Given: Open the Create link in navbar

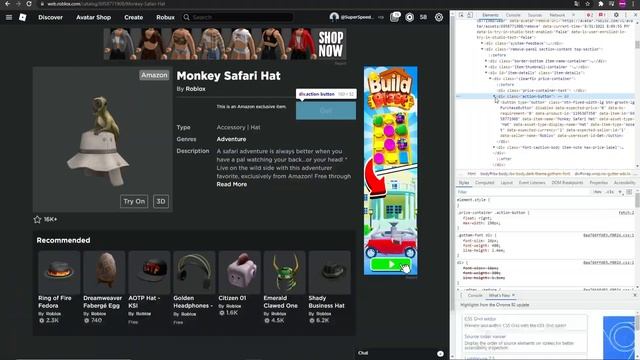Looking at the screenshot, I should (x=133, y=17).
